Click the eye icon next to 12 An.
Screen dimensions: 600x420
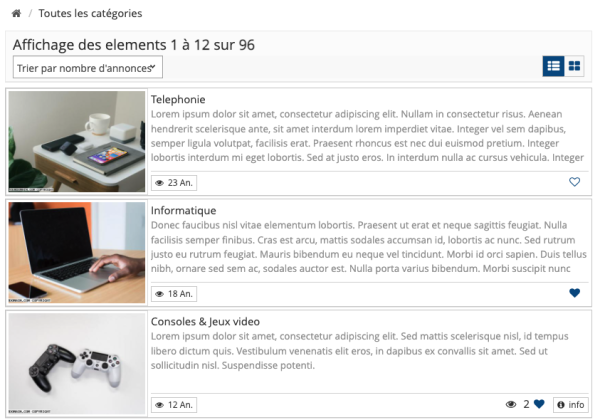point(160,405)
